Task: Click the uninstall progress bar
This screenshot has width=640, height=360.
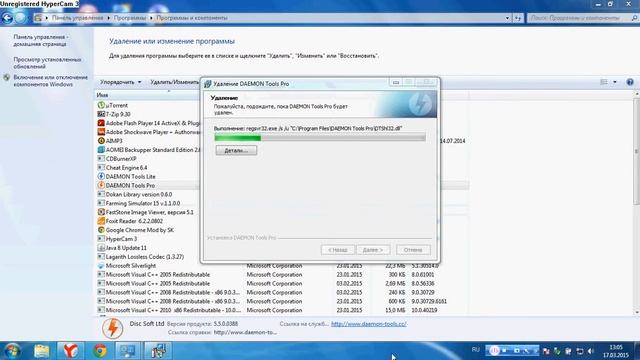Action: pyautogui.click(x=320, y=138)
